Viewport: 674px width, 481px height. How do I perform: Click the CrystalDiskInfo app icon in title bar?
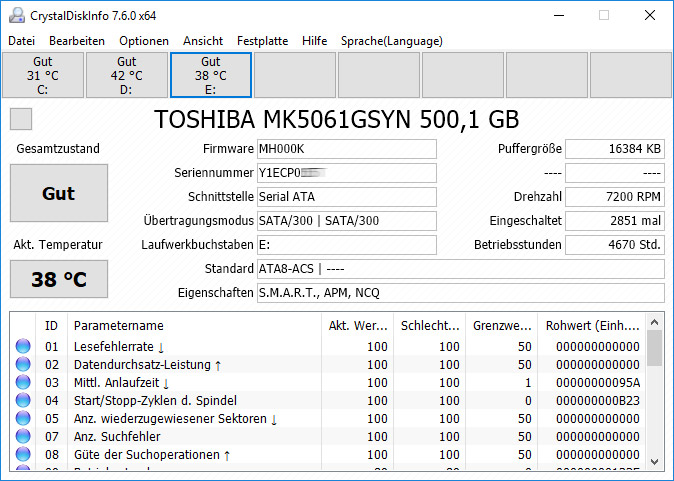(17, 15)
